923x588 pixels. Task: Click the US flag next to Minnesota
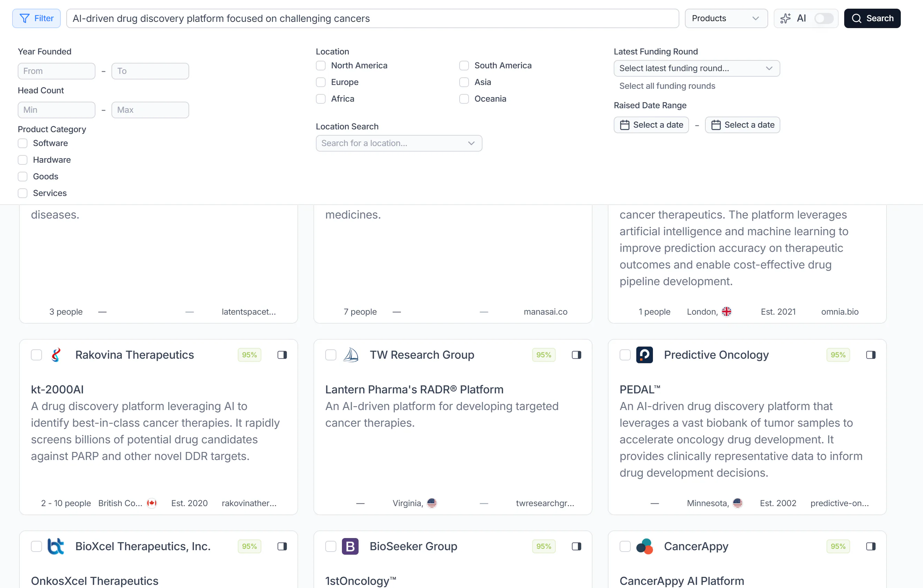click(738, 503)
